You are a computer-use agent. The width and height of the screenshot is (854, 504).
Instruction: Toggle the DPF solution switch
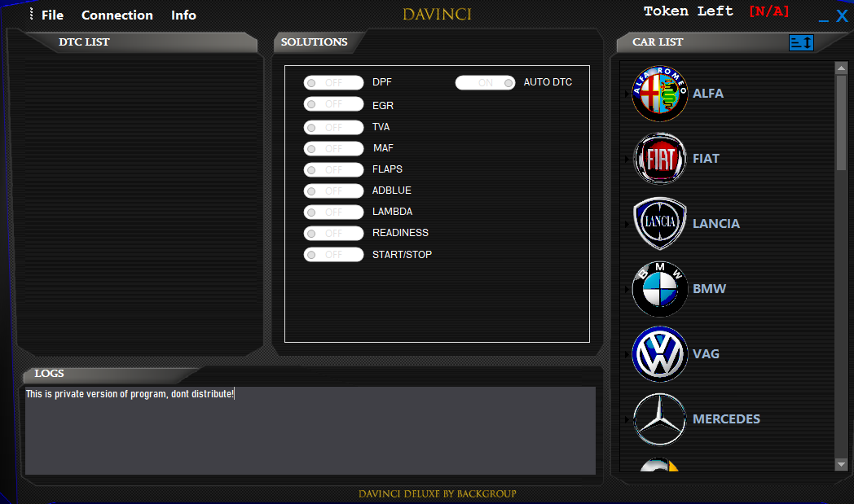pyautogui.click(x=333, y=83)
